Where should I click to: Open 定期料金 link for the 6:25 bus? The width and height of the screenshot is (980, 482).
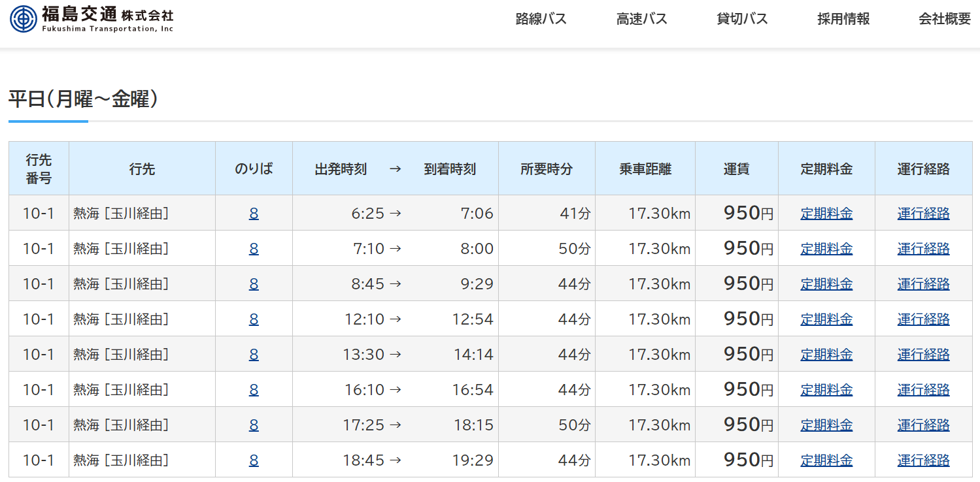(x=826, y=214)
